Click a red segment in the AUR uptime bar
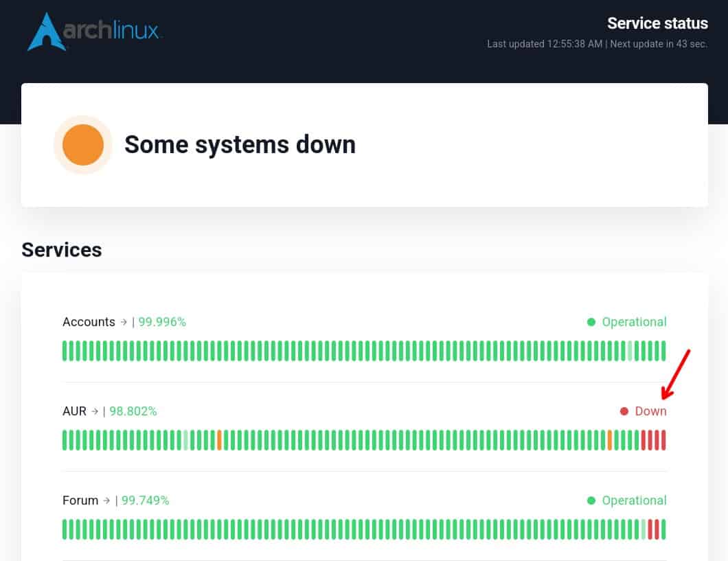728x561 pixels. tap(656, 440)
